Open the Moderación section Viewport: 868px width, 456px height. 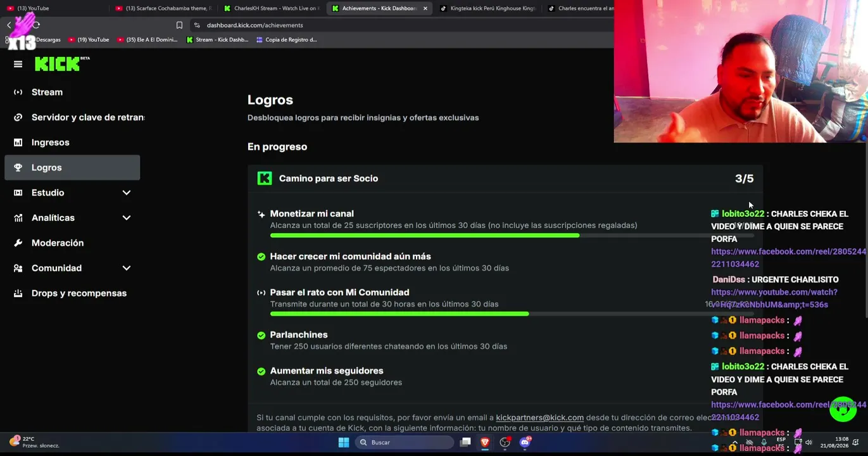[72, 243]
